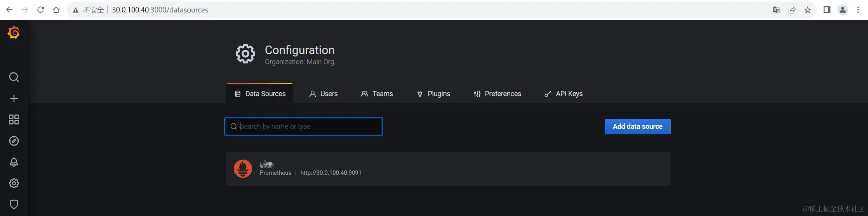Open the browser three-dot menu
The height and width of the screenshot is (216, 868).
pyautogui.click(x=858, y=10)
